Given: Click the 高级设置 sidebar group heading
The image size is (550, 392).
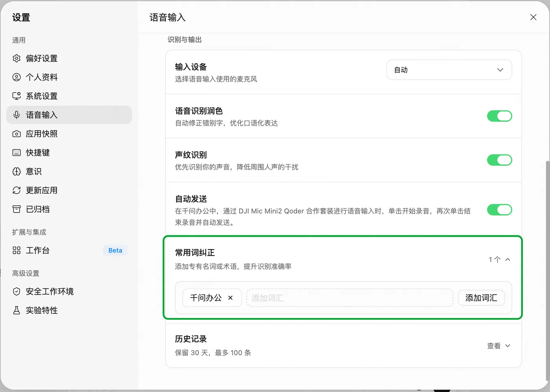Looking at the screenshot, I should (x=26, y=273).
